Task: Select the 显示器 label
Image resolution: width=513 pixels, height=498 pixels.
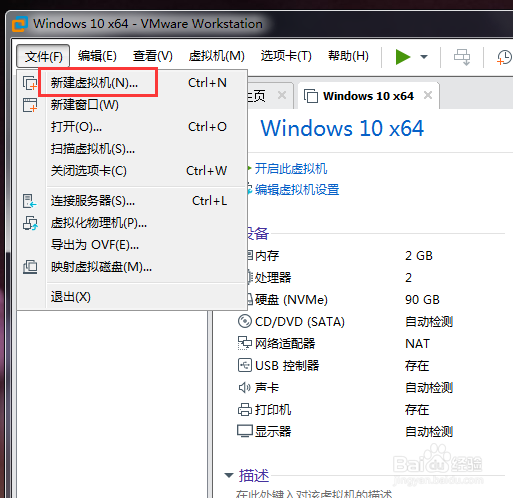Action: click(x=273, y=432)
